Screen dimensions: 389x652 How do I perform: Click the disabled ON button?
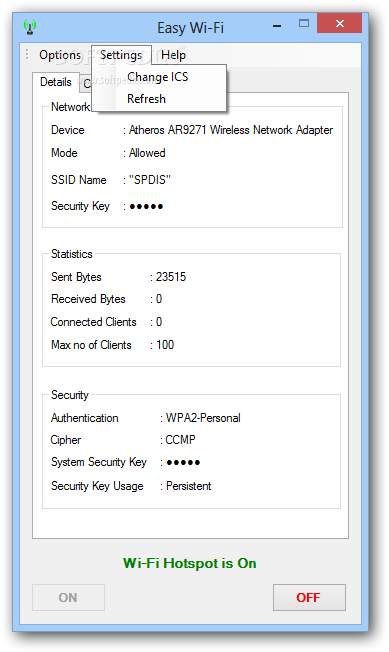point(68,598)
